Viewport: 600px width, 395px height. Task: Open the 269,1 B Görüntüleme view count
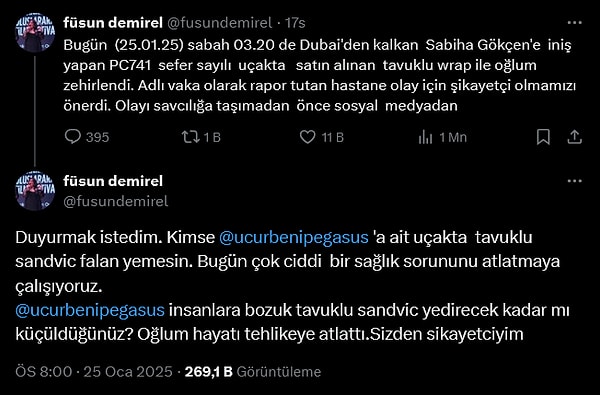click(253, 372)
